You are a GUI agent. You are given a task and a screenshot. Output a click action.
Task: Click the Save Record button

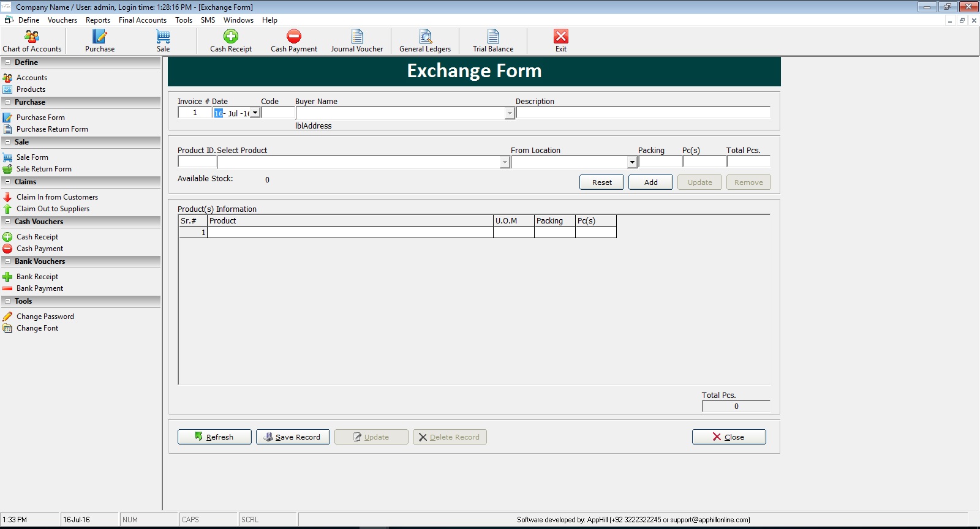tap(293, 437)
